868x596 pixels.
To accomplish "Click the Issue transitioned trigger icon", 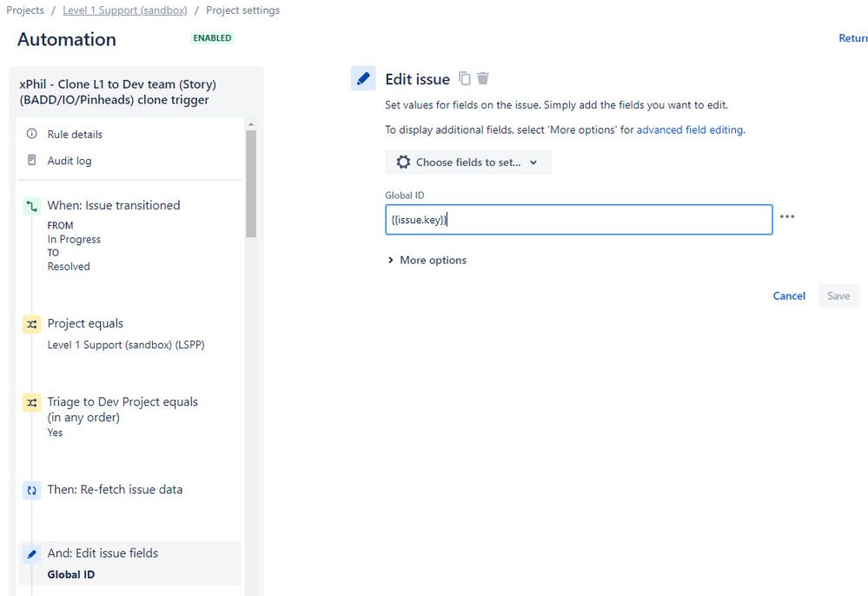I will [31, 207].
